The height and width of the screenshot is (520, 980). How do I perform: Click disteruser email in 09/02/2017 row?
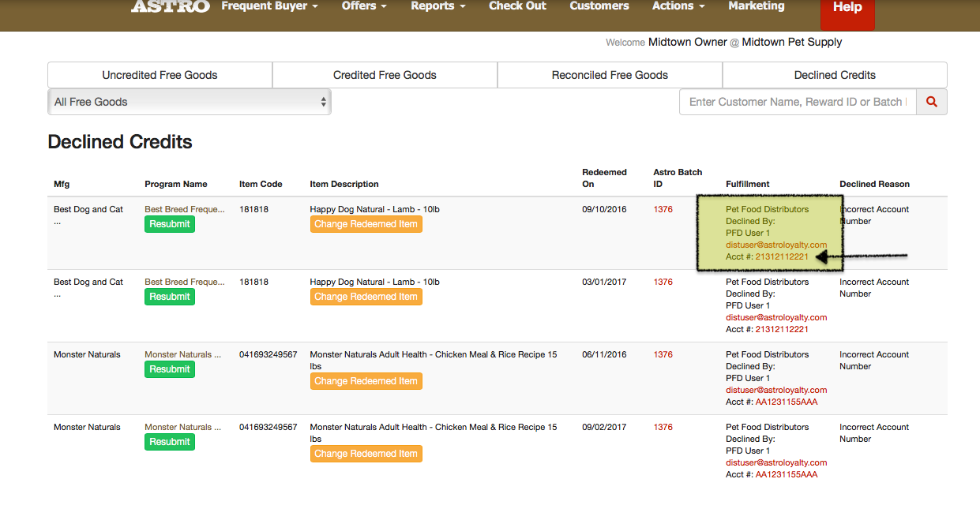(776, 462)
